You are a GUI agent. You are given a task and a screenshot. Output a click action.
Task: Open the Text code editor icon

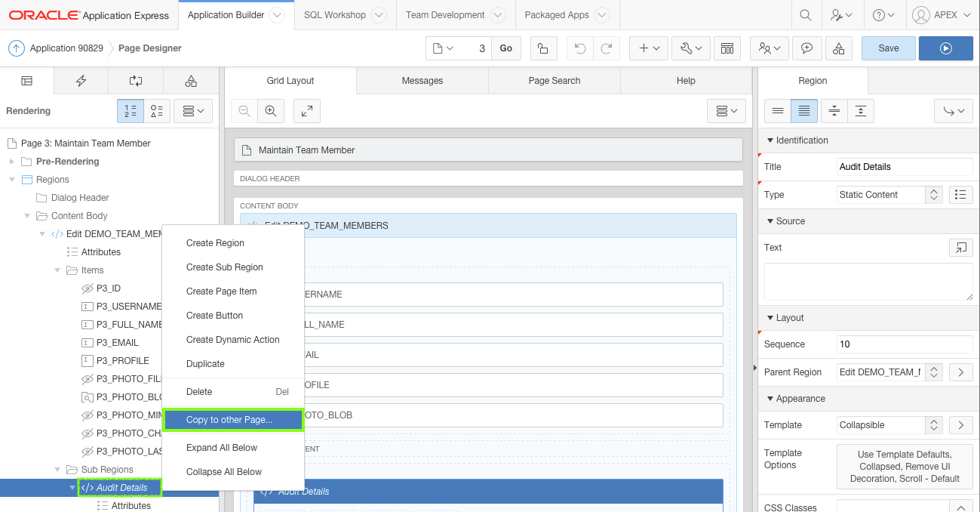click(960, 248)
